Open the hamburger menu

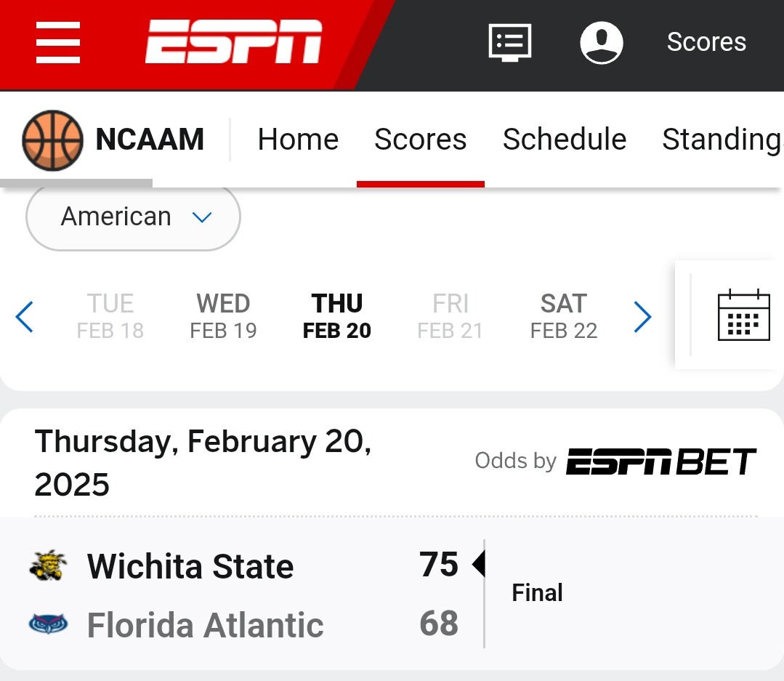pyautogui.click(x=58, y=42)
